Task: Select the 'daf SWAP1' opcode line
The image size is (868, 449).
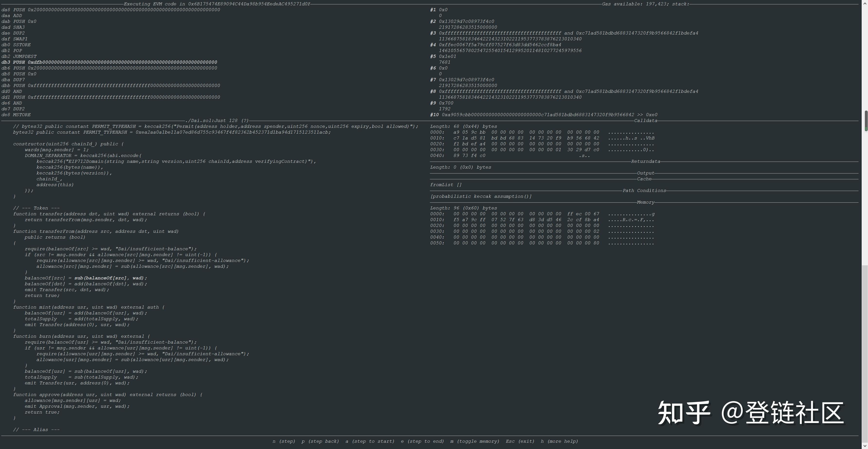Action: click(15, 39)
